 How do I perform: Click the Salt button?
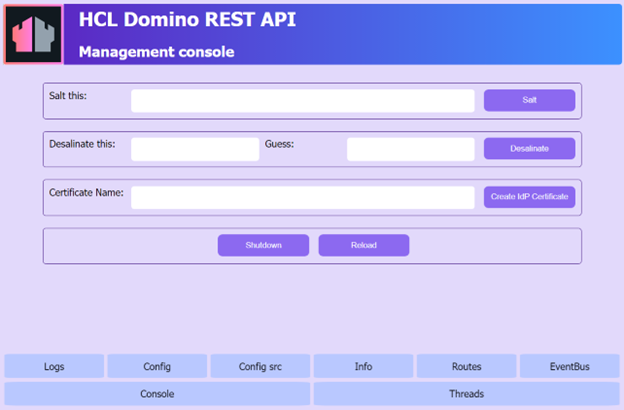pyautogui.click(x=529, y=100)
